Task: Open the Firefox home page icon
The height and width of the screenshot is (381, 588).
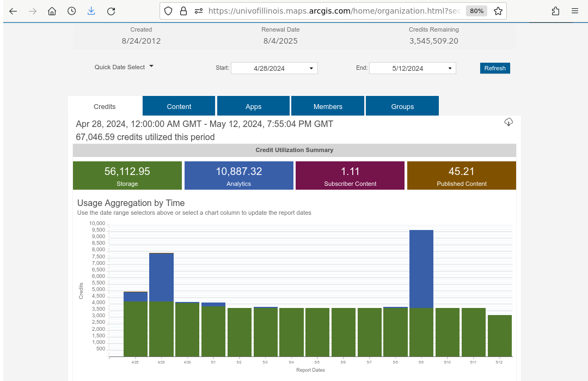Action: [52, 11]
